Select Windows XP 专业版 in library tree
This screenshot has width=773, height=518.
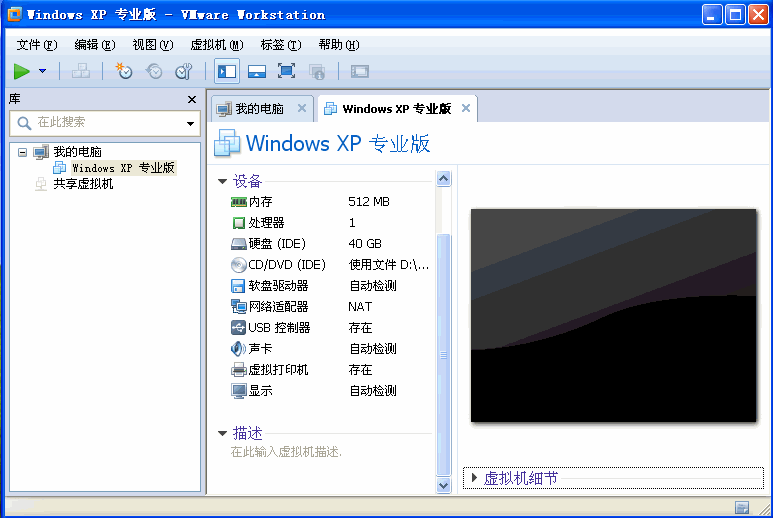point(123,168)
